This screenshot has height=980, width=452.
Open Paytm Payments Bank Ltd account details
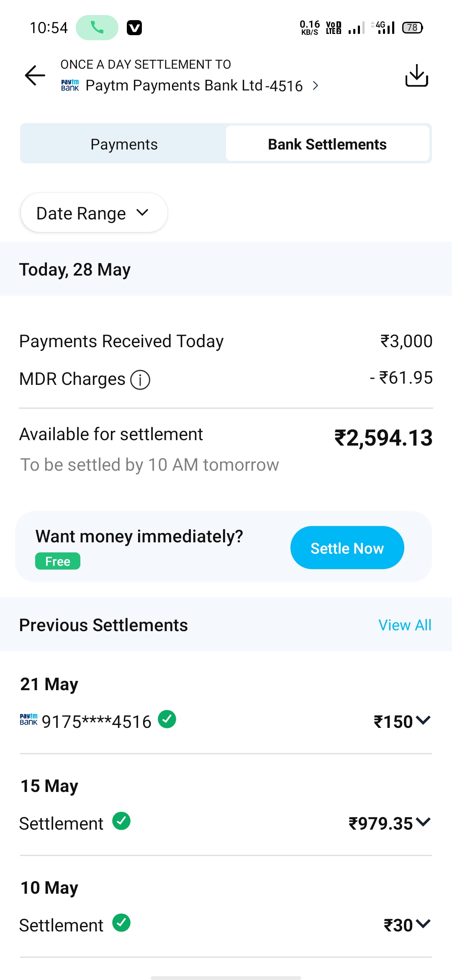pos(194,85)
